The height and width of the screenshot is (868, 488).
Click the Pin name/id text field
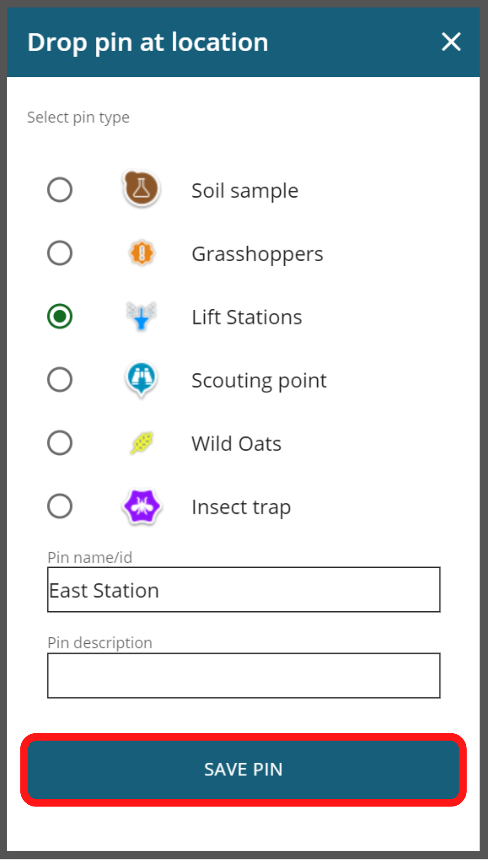(244, 590)
